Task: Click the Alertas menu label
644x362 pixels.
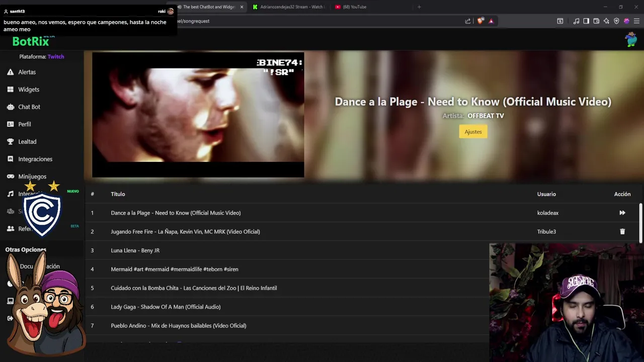Action: 27,72
